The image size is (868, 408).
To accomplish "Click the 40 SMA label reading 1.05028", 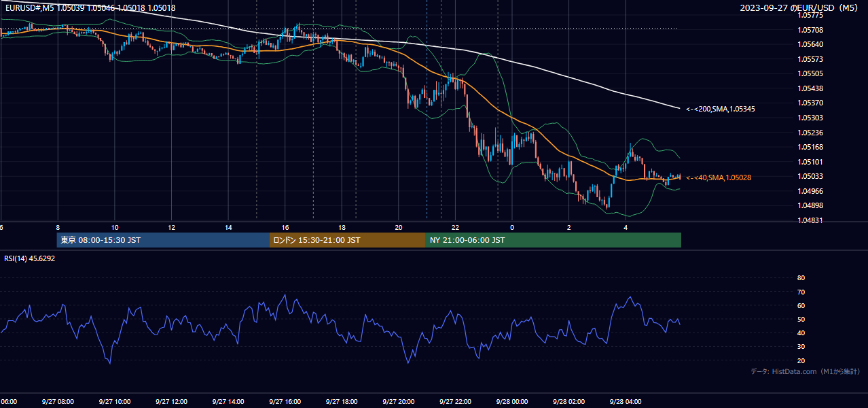I will 719,177.
